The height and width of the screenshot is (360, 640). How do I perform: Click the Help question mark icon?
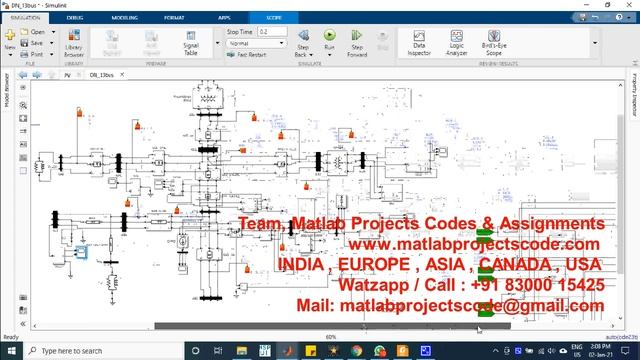[x=619, y=17]
